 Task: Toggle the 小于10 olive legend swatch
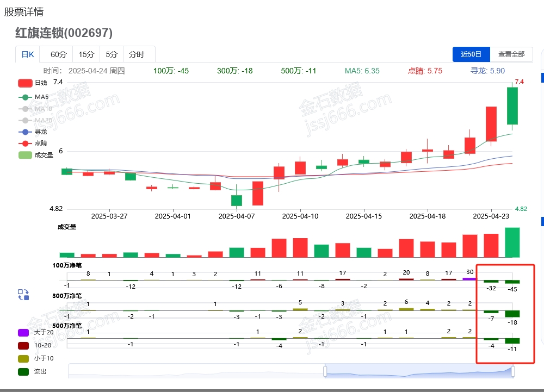23,359
